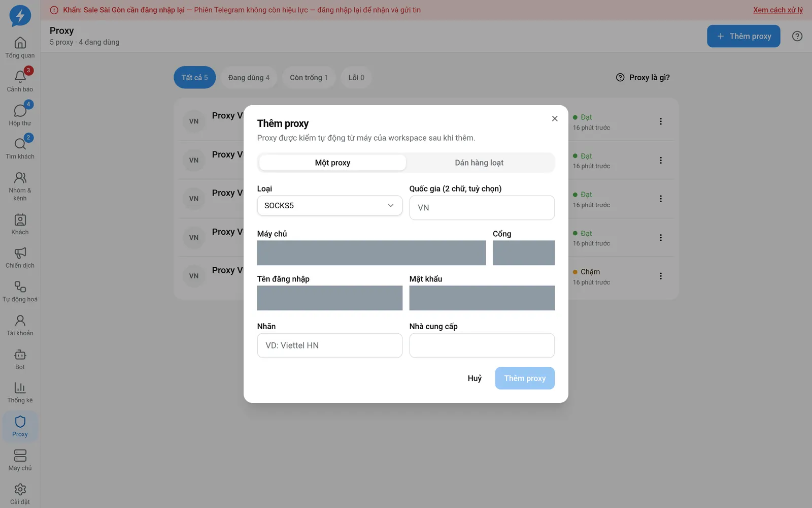
Task: Focus the Mật khẩu password field
Action: coord(482,298)
